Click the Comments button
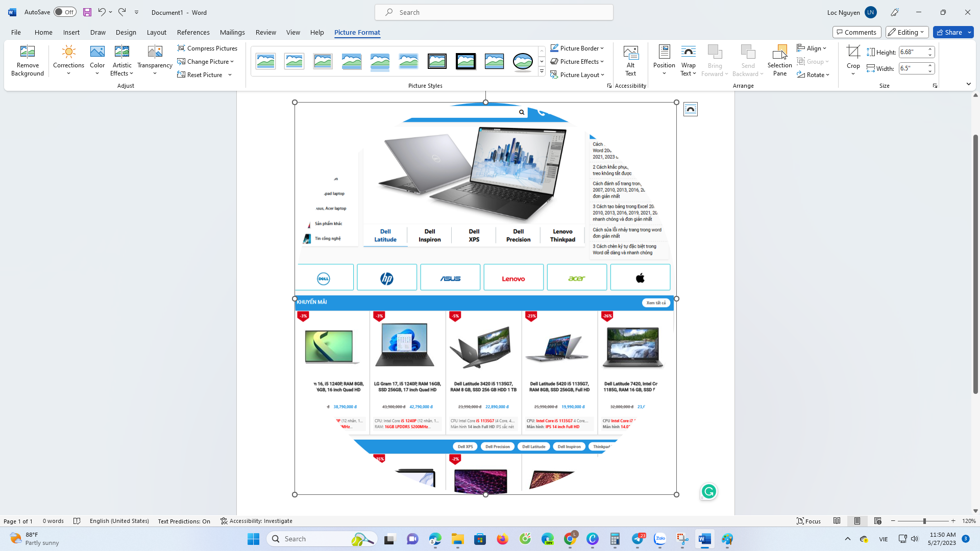 (856, 32)
